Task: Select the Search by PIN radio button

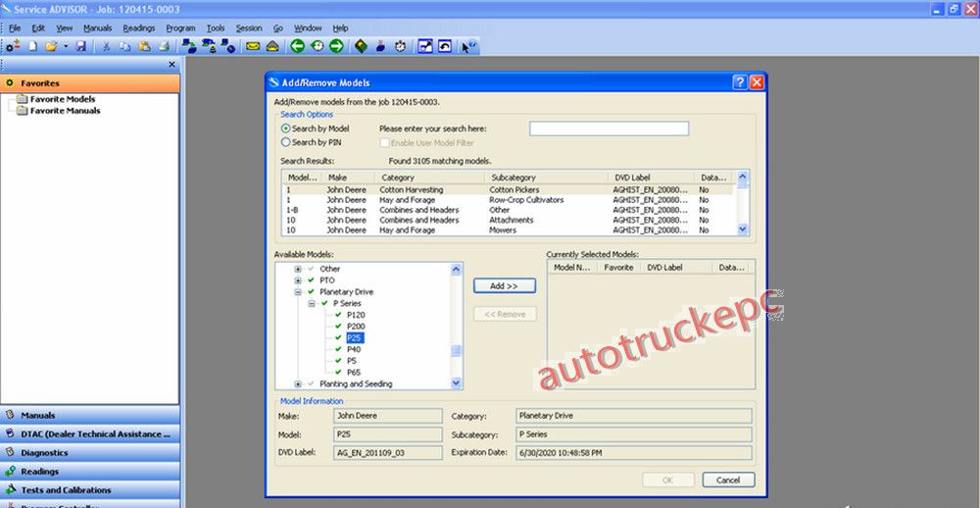Action: coord(285,142)
